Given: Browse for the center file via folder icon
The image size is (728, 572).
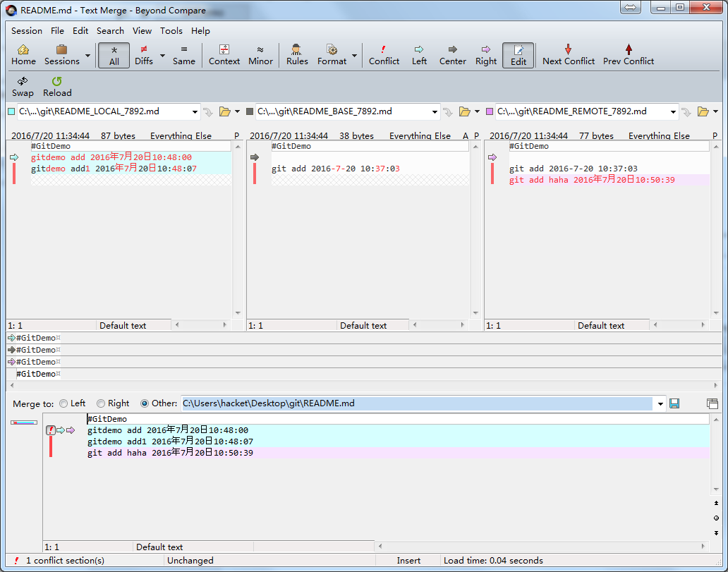Looking at the screenshot, I should point(464,111).
